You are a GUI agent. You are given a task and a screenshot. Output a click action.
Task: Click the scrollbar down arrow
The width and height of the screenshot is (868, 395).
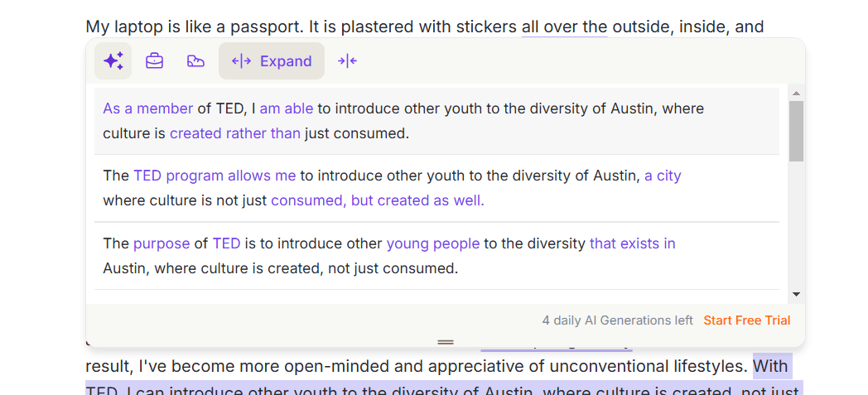pyautogui.click(x=796, y=294)
